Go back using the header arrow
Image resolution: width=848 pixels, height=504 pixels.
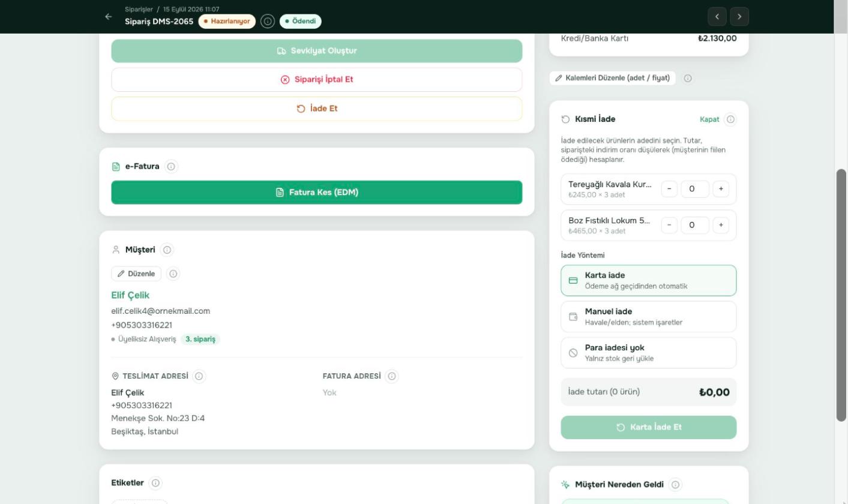[108, 17]
